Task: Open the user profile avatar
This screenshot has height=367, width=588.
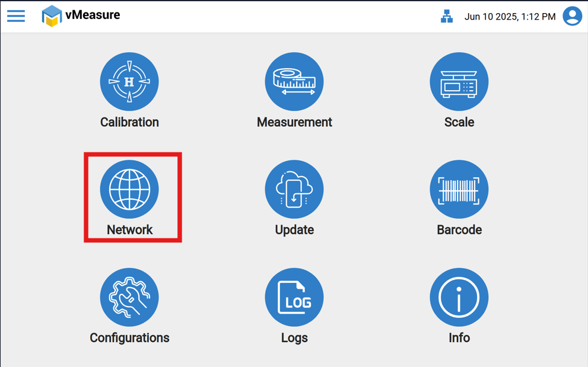Action: click(x=572, y=16)
